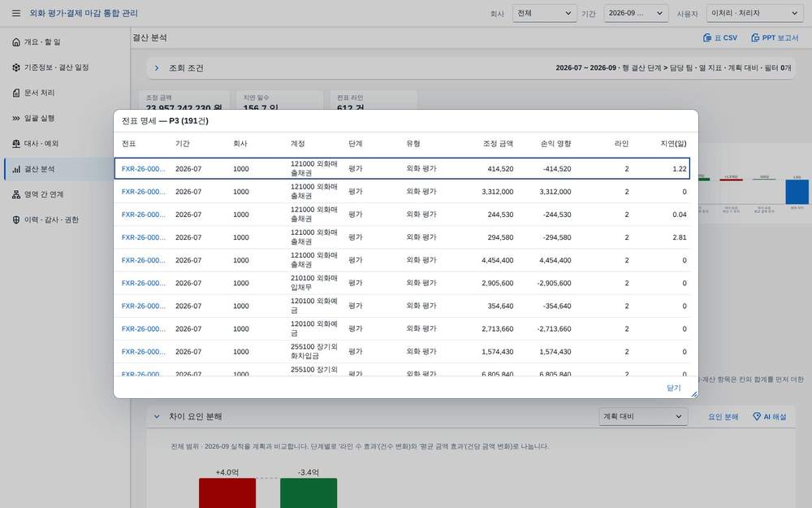Generate the PPT 보고서 report
The height and width of the screenshot is (508, 812).
775,38
